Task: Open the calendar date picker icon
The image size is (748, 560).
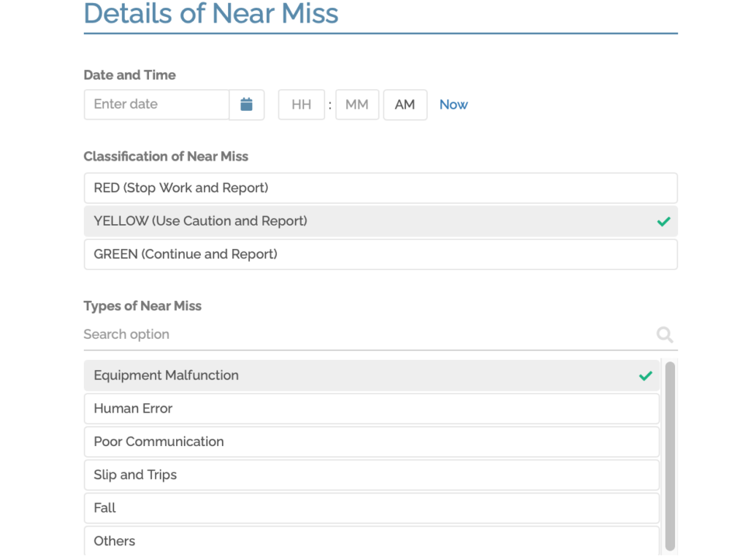Action: (247, 104)
